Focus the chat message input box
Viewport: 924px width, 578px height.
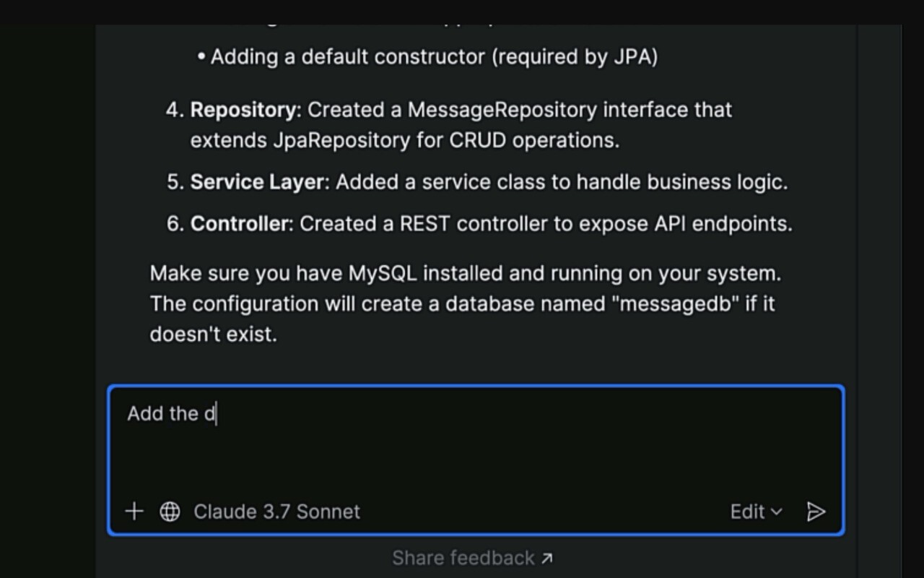click(475, 448)
